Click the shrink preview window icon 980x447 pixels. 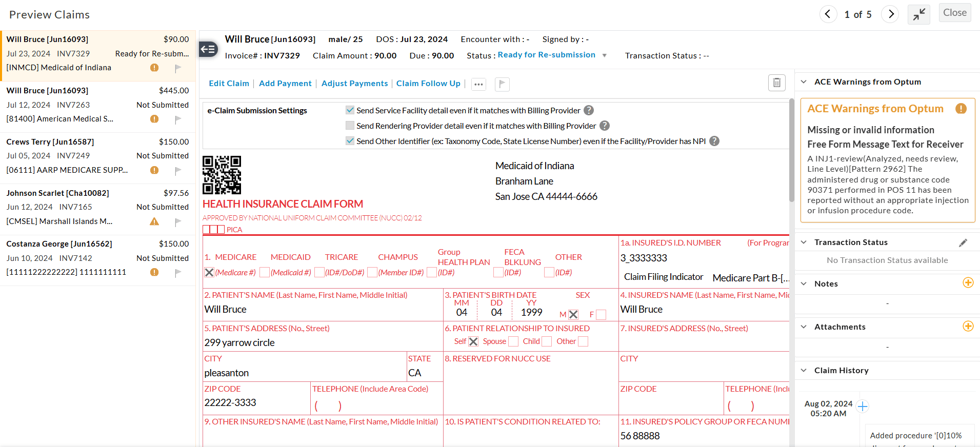coord(918,14)
